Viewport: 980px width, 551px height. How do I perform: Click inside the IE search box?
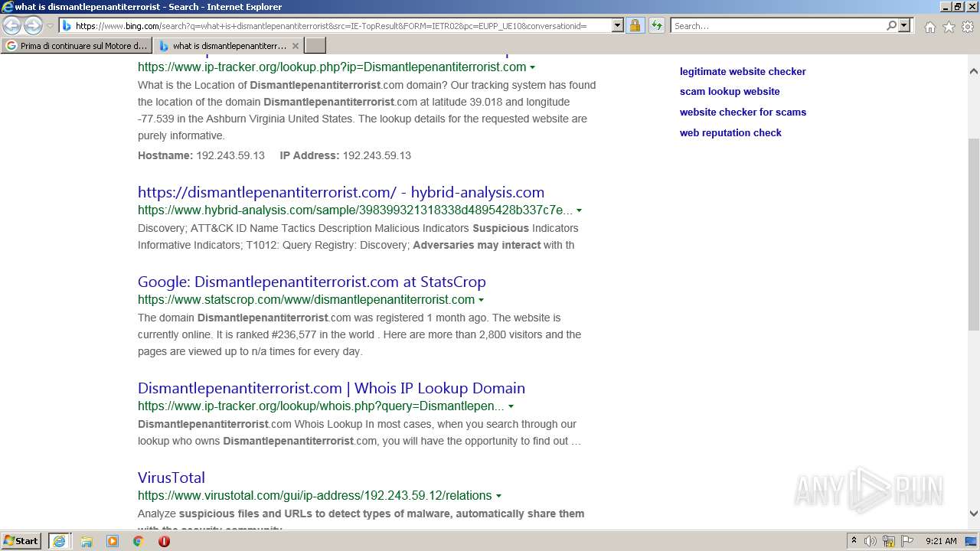(x=777, y=26)
